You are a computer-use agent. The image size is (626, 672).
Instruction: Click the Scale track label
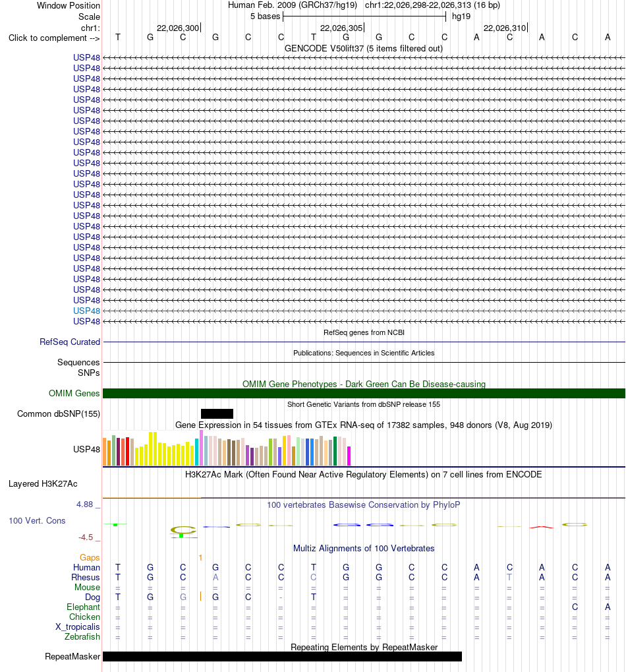89,16
